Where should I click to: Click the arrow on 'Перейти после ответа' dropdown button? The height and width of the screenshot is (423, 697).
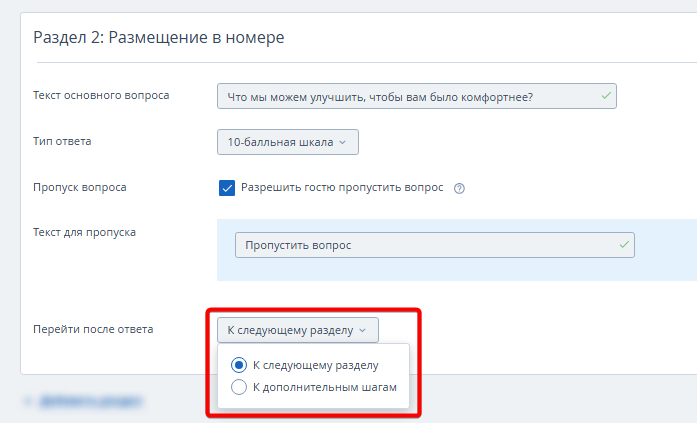click(363, 329)
